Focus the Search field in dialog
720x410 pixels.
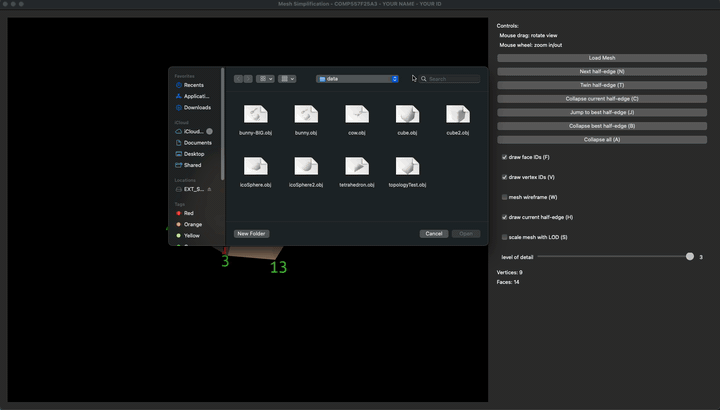pyautogui.click(x=450, y=79)
